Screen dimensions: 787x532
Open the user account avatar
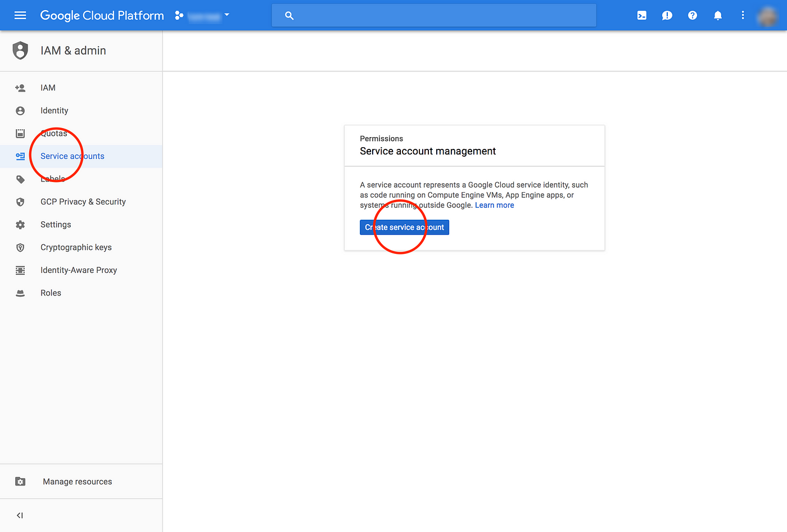coord(768,16)
